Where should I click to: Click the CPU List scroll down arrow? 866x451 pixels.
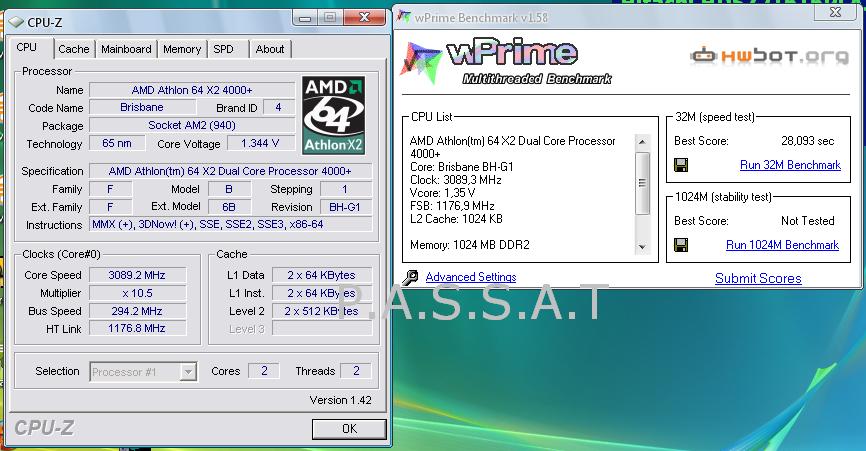[642, 247]
